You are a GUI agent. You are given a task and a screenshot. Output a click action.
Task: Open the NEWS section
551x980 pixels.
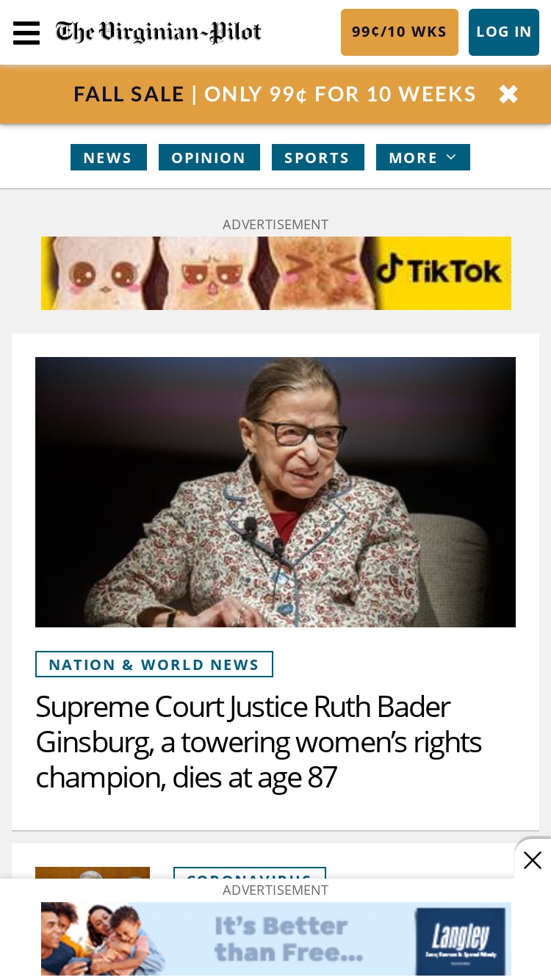109,157
